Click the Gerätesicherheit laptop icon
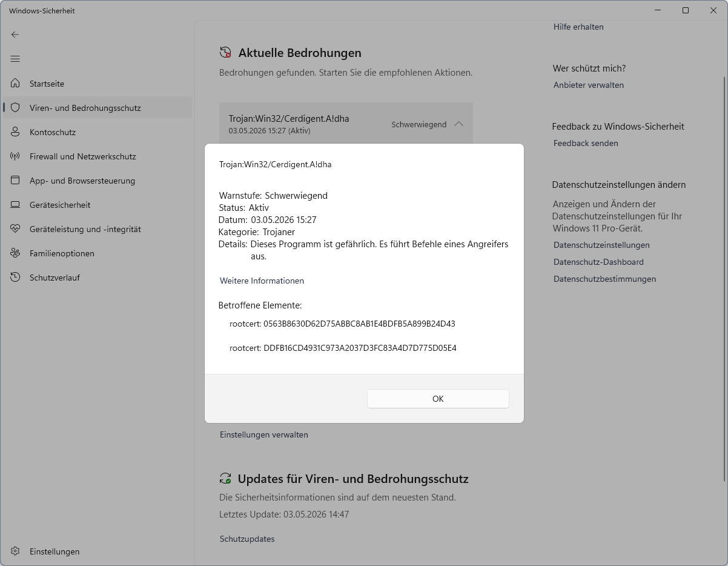This screenshot has height=566, width=728. [x=15, y=205]
